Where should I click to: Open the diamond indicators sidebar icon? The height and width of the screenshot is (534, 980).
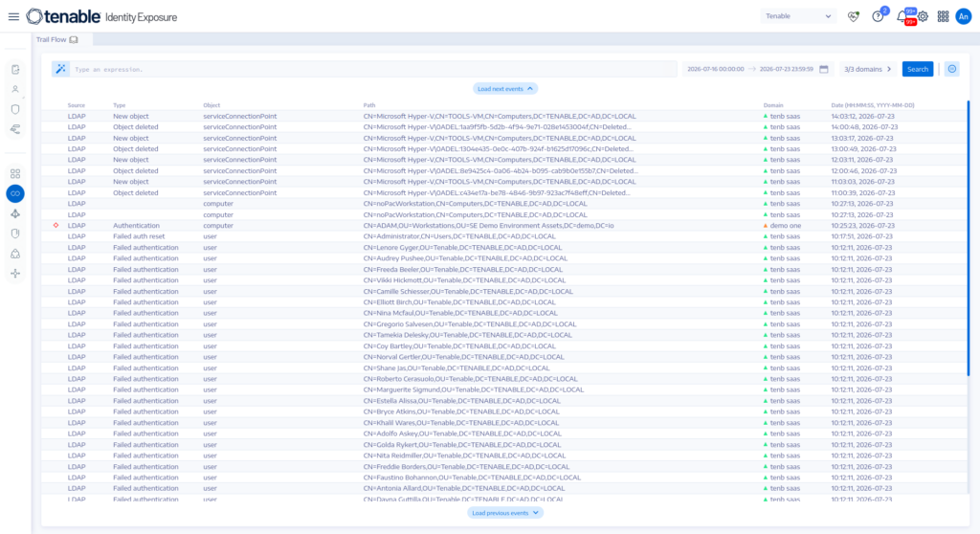(x=15, y=213)
